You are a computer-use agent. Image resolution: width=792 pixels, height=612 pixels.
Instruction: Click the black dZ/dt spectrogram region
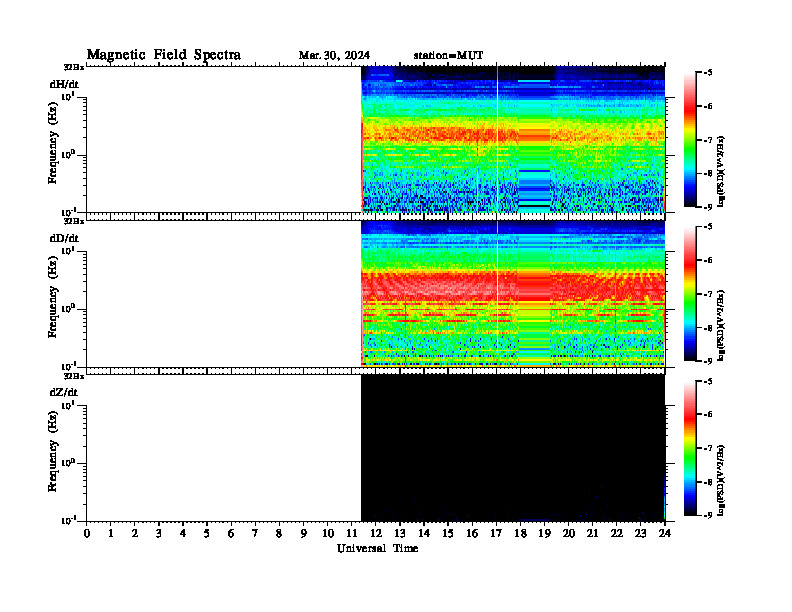coord(513,447)
